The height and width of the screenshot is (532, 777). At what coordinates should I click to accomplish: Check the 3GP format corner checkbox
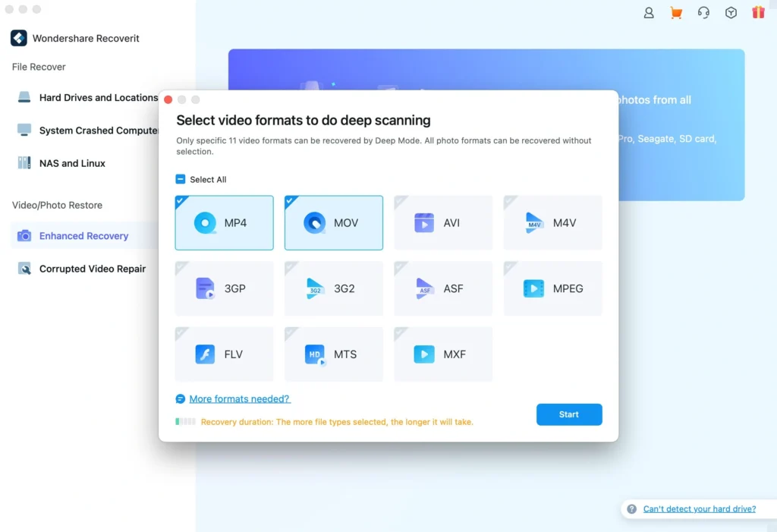[x=181, y=266]
